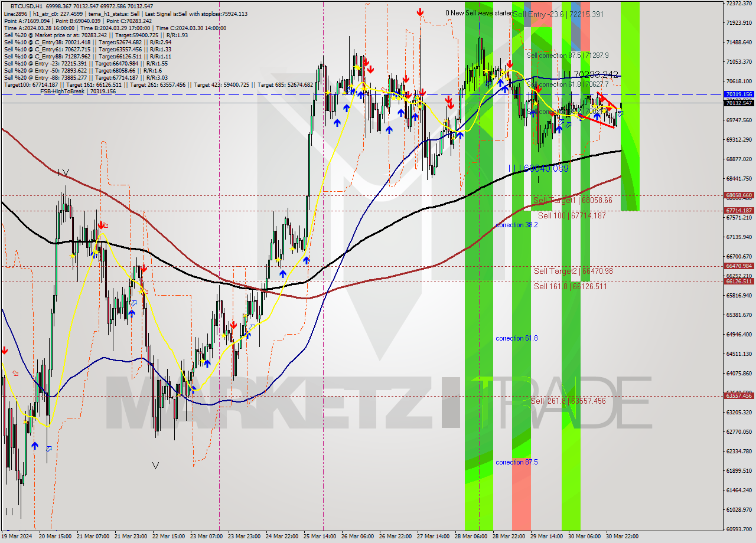Click the 61899.510 price scale value
756x543 pixels.
tap(739, 471)
